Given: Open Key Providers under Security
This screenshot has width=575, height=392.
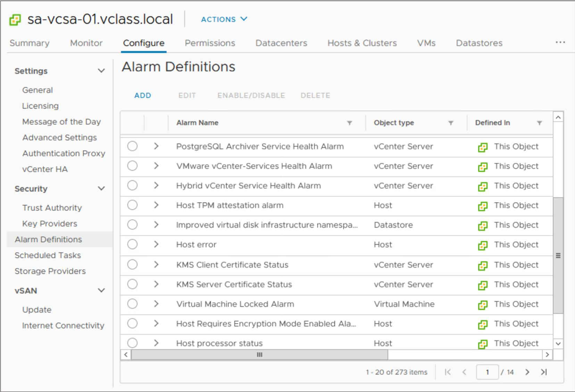Looking at the screenshot, I should tap(50, 224).
